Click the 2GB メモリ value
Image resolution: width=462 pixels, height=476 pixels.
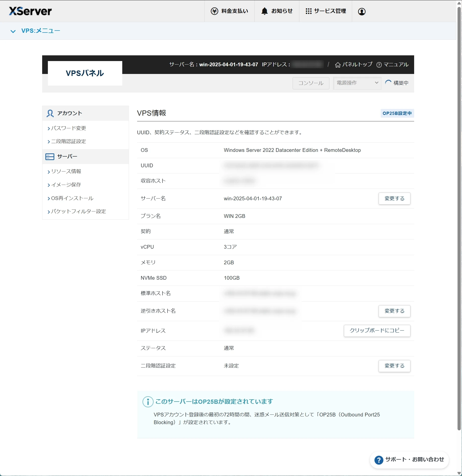coord(229,263)
